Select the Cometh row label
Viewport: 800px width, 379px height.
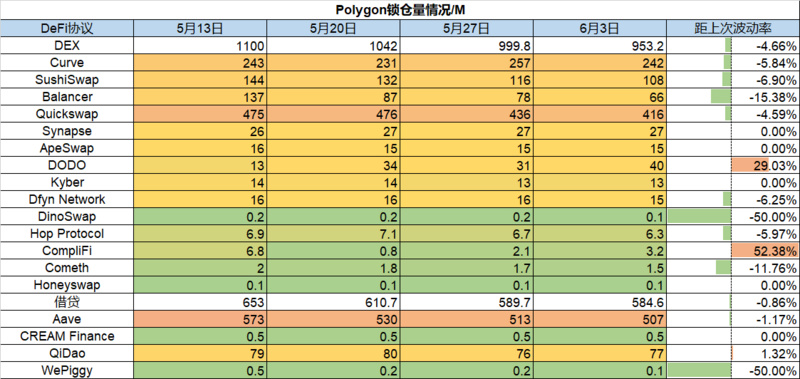pyautogui.click(x=67, y=268)
